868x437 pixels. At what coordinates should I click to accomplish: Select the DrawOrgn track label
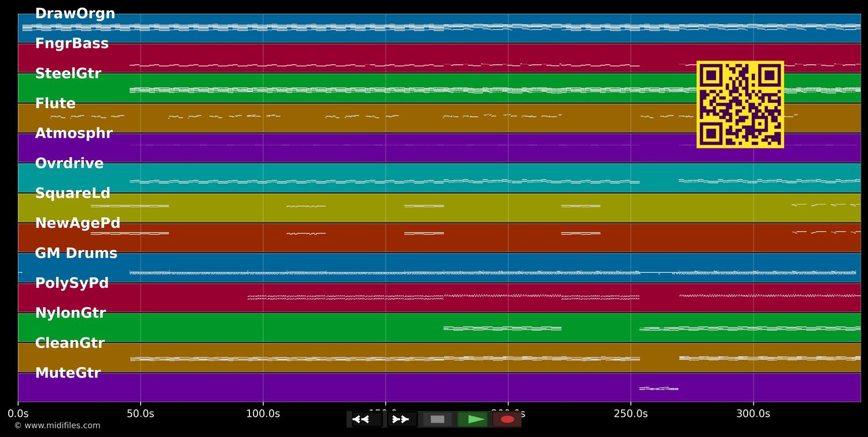point(75,13)
